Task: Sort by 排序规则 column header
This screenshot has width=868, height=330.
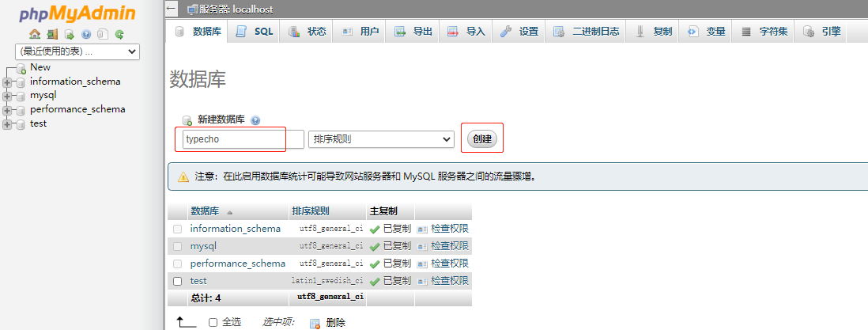Action: (311, 211)
